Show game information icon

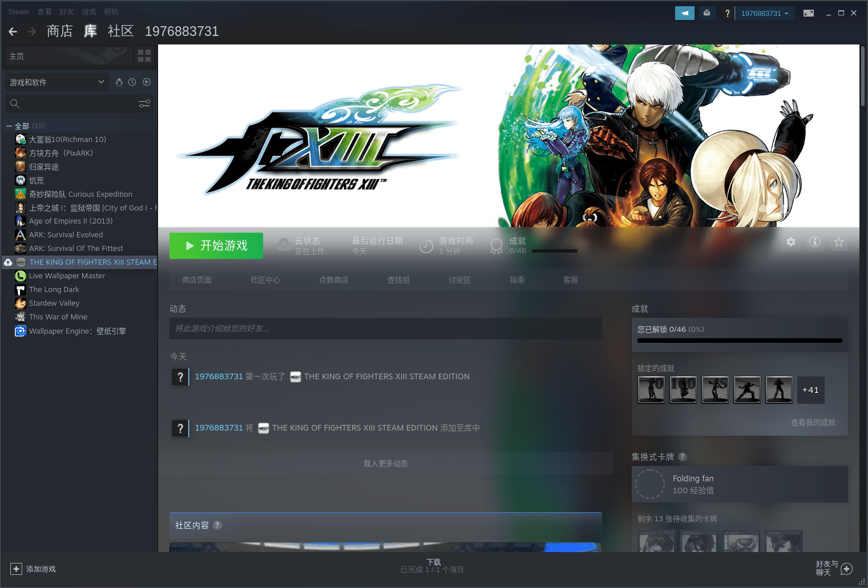[x=815, y=242]
